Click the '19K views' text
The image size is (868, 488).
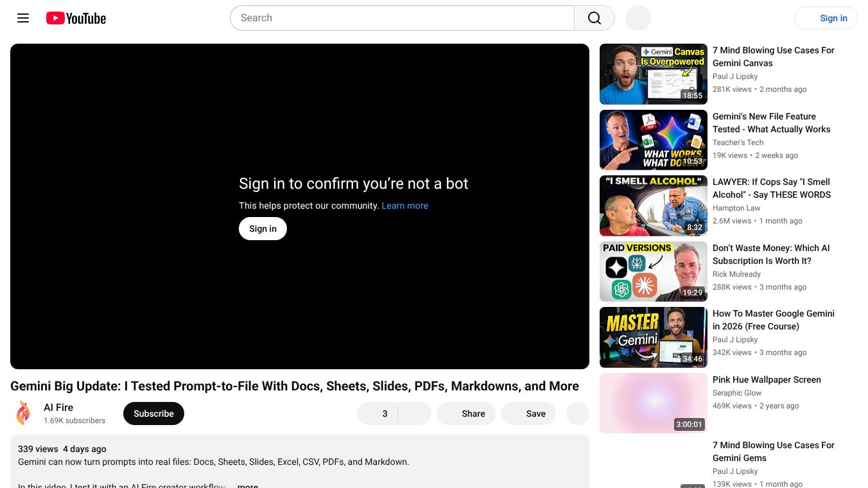730,155
